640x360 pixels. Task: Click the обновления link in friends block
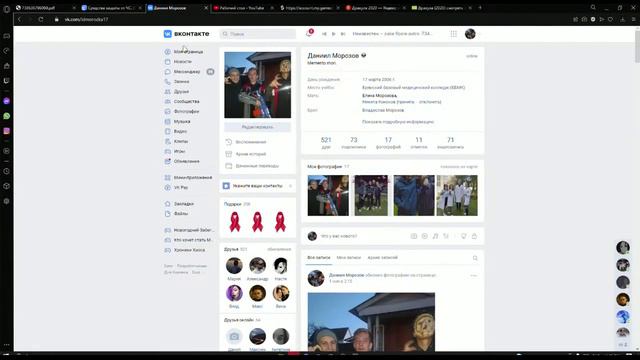(279, 249)
